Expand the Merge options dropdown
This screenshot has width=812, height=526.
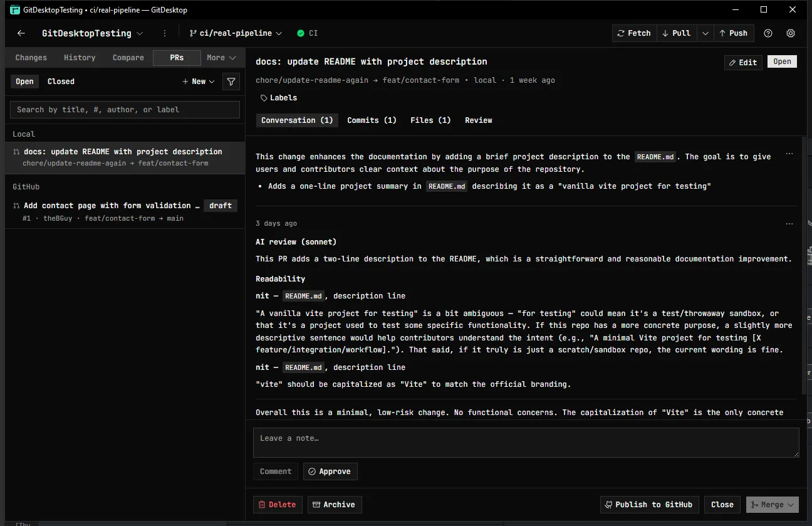(791, 505)
